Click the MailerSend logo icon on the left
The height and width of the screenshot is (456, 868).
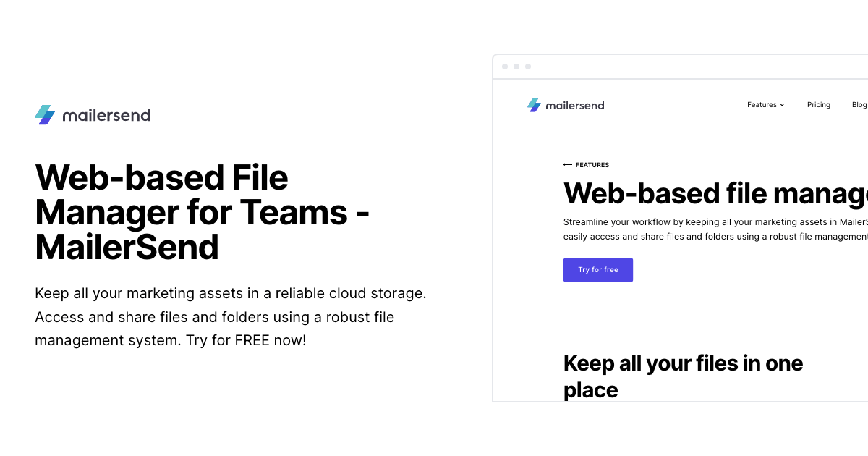(x=44, y=114)
